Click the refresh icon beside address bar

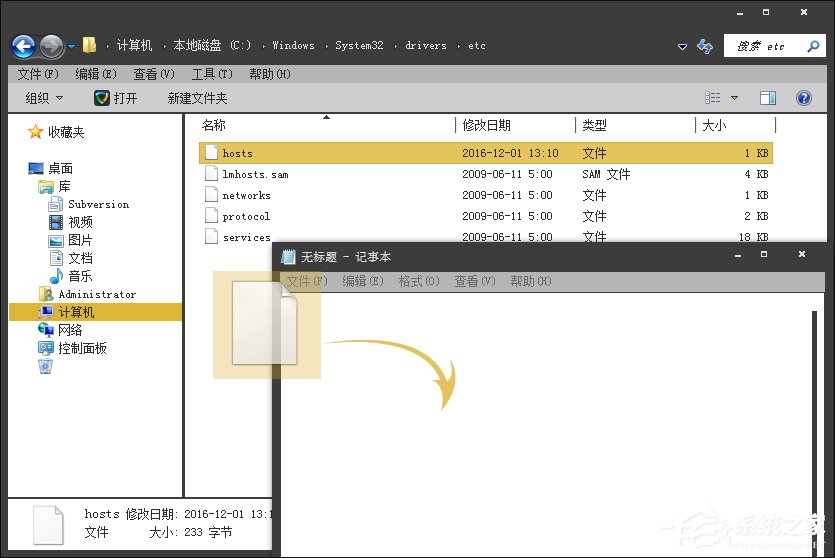pyautogui.click(x=705, y=46)
